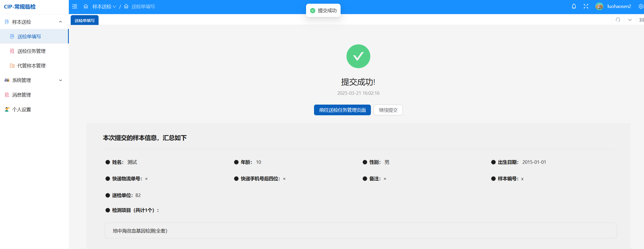The image size is (644, 249).
Task: Open the tab options dropdown chevron
Action: pyautogui.click(x=630, y=20)
